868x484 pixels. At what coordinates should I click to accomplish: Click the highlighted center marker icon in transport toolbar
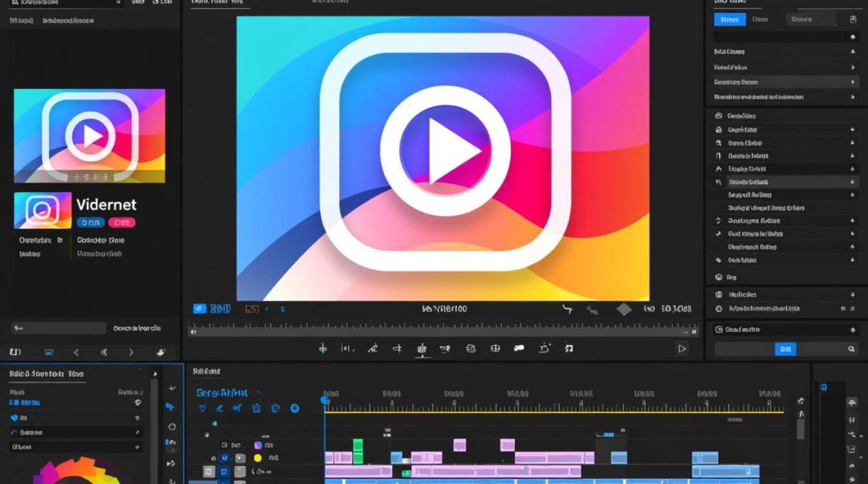[422, 348]
